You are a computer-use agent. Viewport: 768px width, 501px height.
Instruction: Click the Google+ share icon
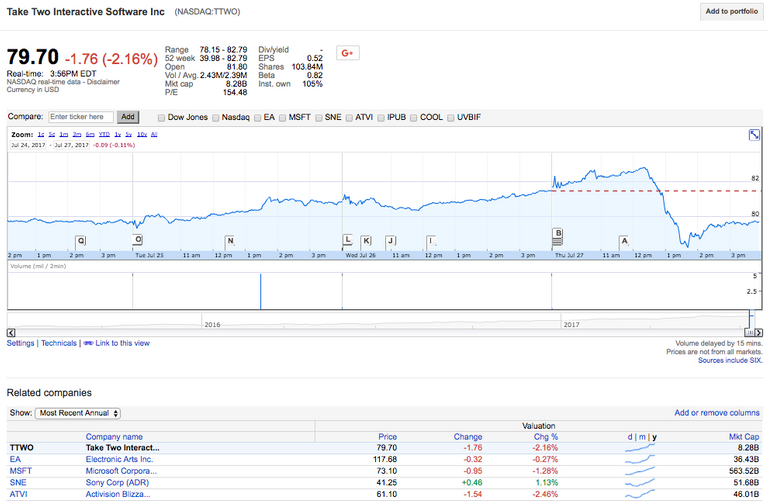348,53
